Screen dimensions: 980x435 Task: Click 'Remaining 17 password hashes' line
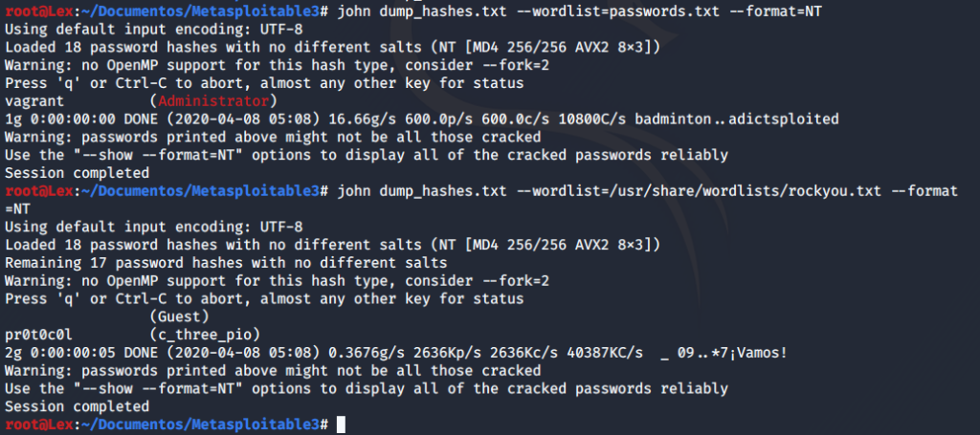pyautogui.click(x=226, y=263)
